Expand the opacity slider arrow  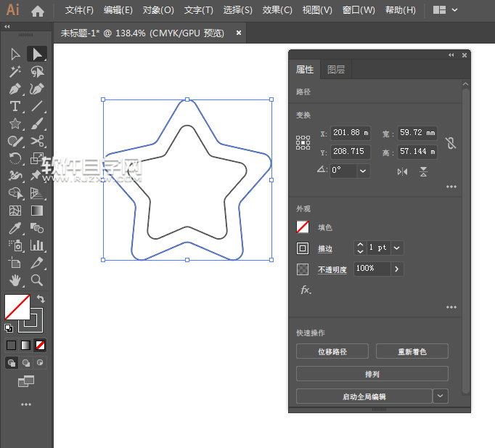(x=396, y=269)
